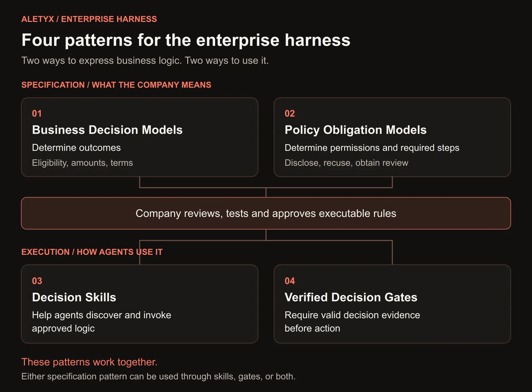Viewport: 532px width, 392px height.
Task: Click the 'EXECUTION / HOW AGENTS USE IT' label
Action: tap(92, 252)
